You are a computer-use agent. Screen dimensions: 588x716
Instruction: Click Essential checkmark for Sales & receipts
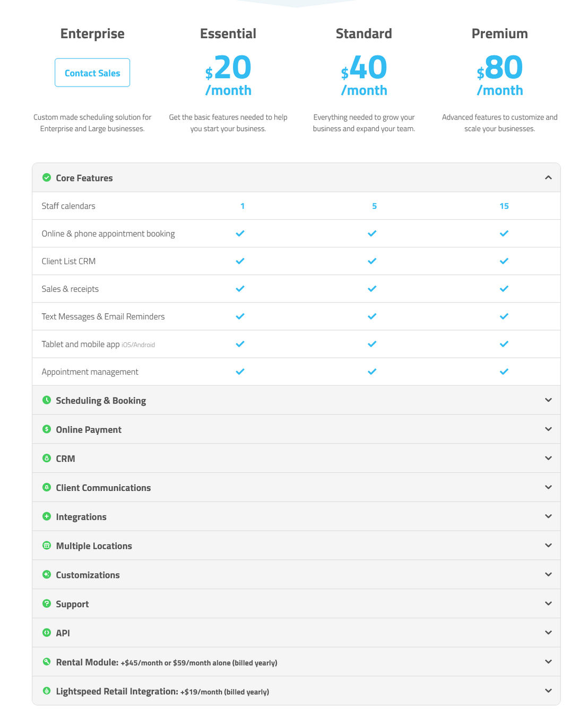coord(240,288)
